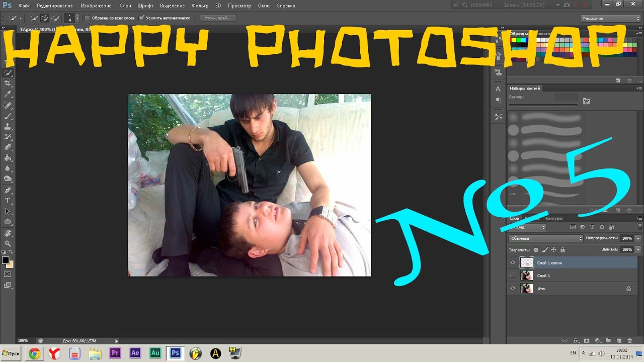Image resolution: width=644 pixels, height=362 pixels.
Task: Select the Hand tool
Action: pos(8,233)
